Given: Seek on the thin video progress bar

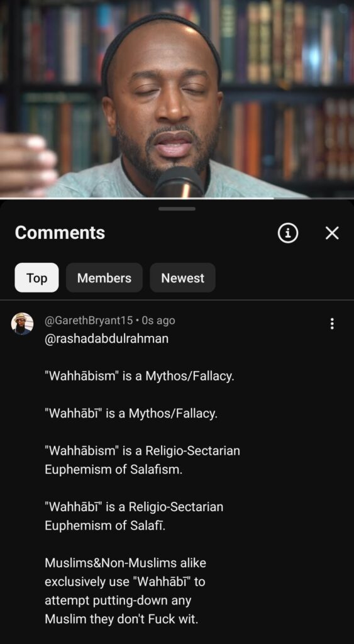Looking at the screenshot, I should click(x=177, y=198).
